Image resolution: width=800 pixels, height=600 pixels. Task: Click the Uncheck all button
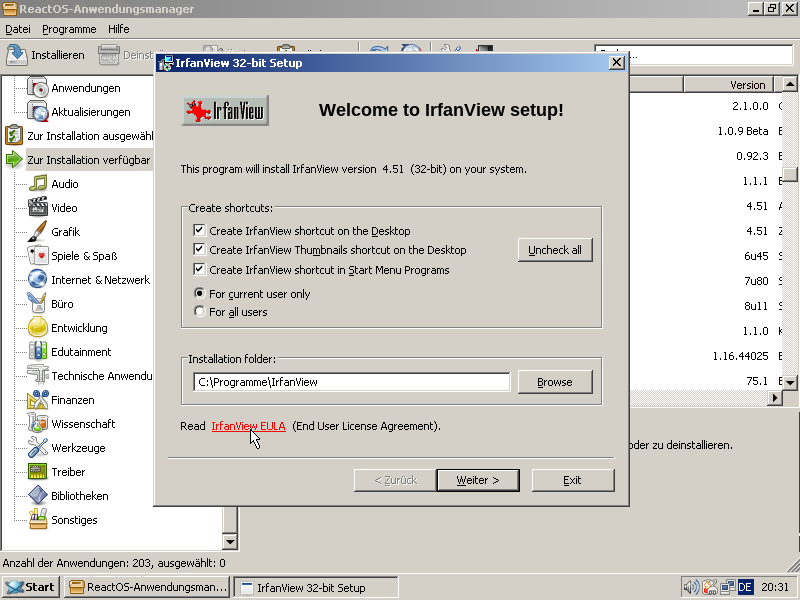[x=555, y=250]
